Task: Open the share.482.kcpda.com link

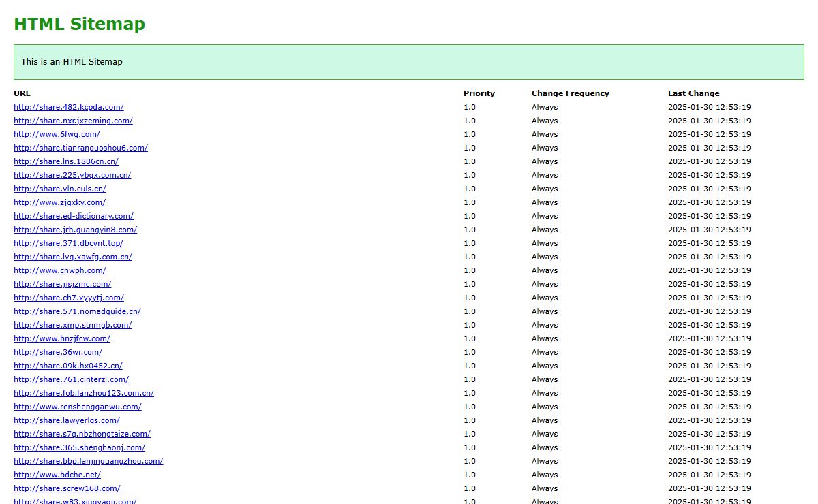Action: [69, 107]
